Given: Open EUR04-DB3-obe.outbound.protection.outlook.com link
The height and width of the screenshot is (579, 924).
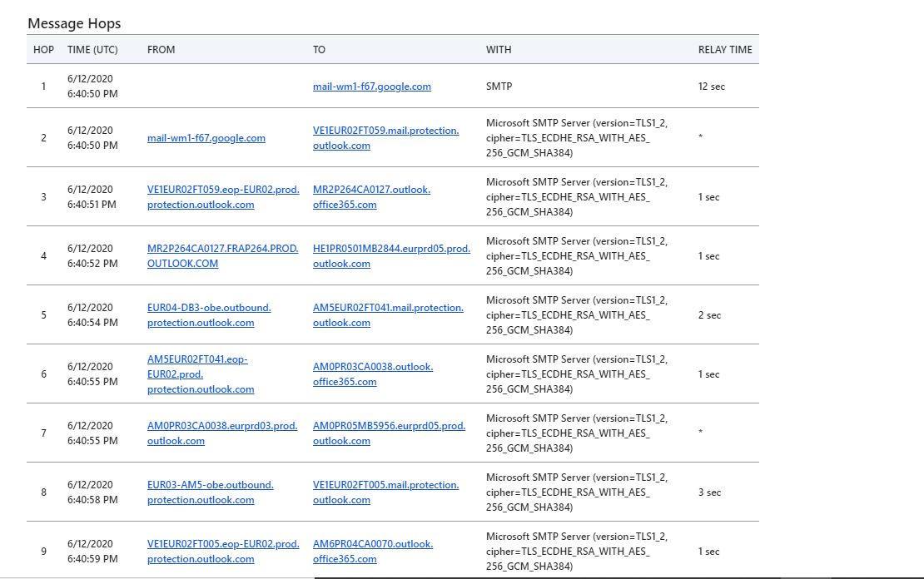Looking at the screenshot, I should coord(209,315).
